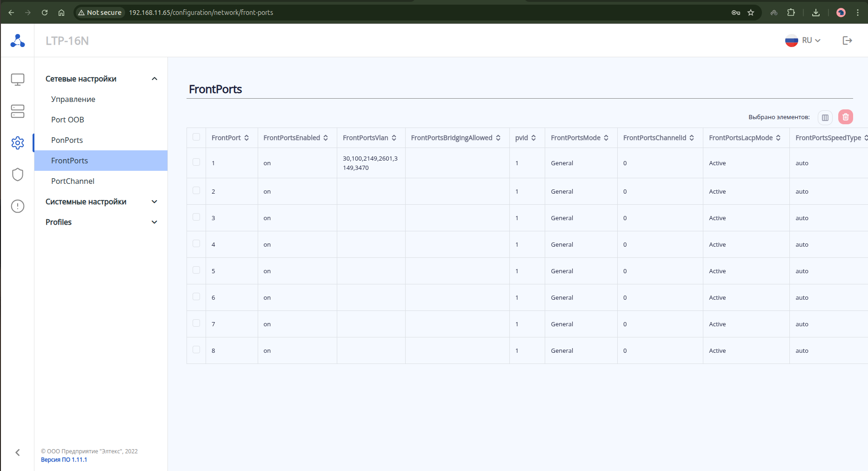Screen dimensions: 868x471
Task: Go to the PortChannel page
Action: click(x=73, y=181)
